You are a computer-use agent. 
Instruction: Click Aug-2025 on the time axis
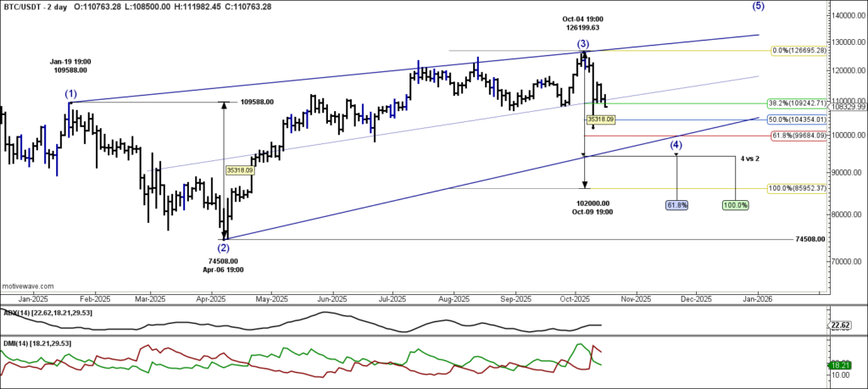[454, 299]
